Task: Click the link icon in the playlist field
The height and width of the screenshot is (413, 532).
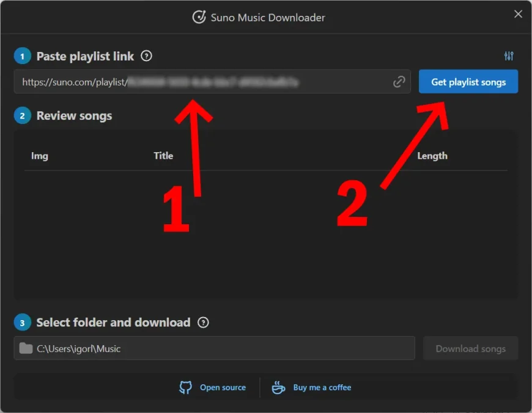Action: click(x=399, y=82)
